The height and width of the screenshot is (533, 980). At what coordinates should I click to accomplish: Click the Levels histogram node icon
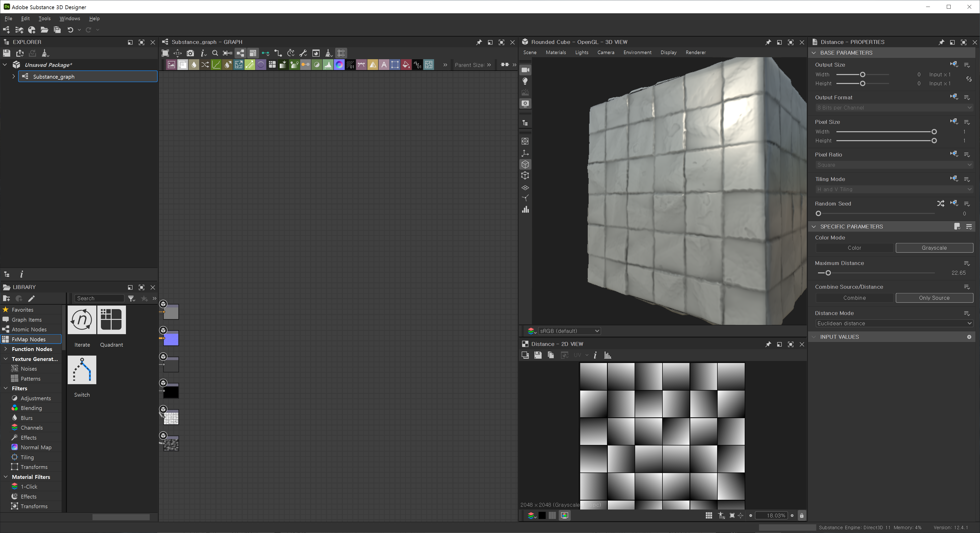click(x=328, y=65)
